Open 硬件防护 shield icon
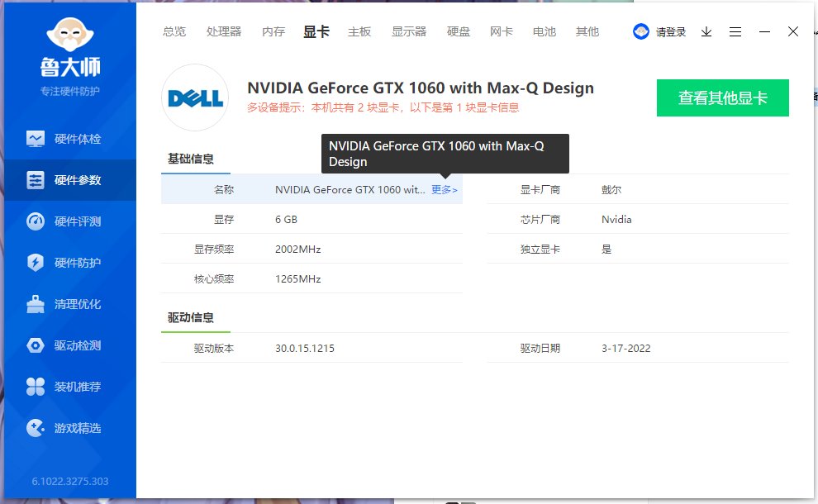 [36, 263]
